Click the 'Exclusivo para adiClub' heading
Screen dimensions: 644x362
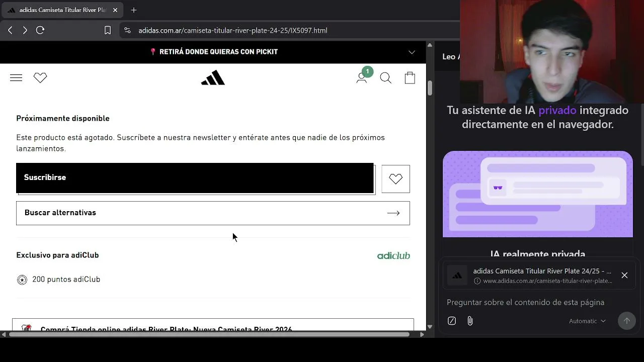point(57,255)
